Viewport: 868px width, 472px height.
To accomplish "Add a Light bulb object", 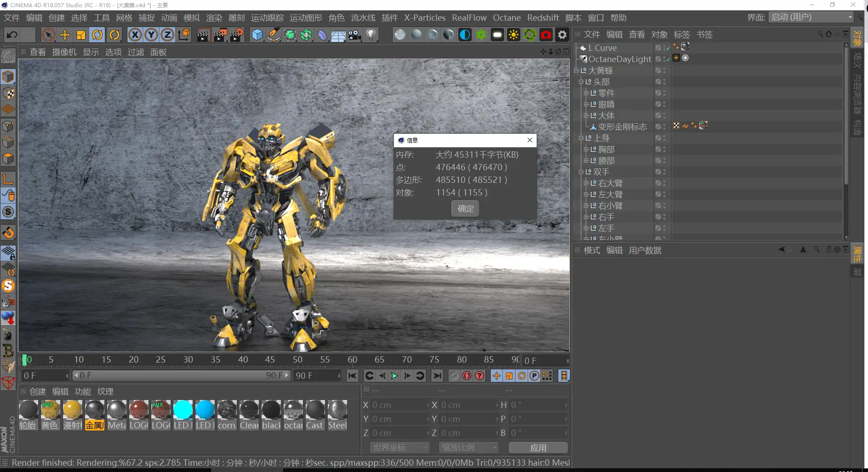I will [x=371, y=35].
